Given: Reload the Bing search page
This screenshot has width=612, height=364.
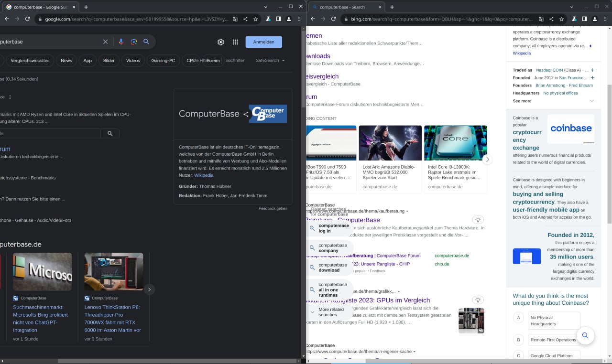Looking at the screenshot, I should (x=334, y=19).
